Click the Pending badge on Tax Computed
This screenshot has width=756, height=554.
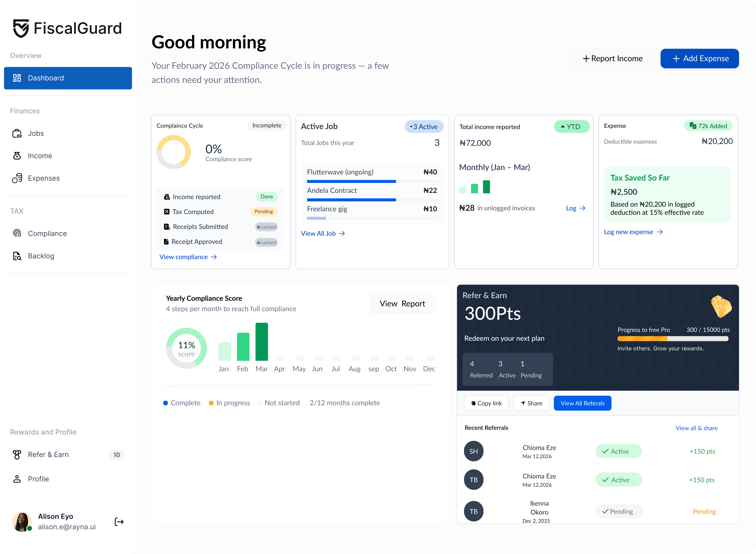264,212
